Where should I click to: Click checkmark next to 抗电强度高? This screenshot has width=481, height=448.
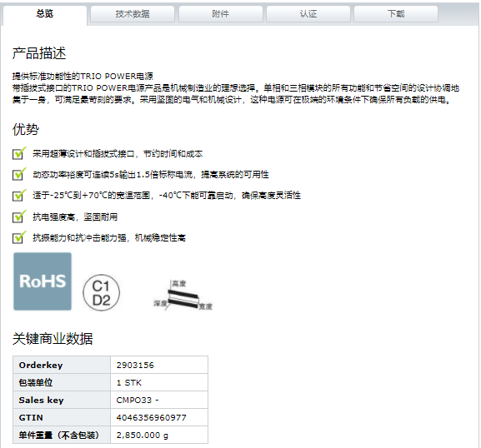tap(19, 217)
